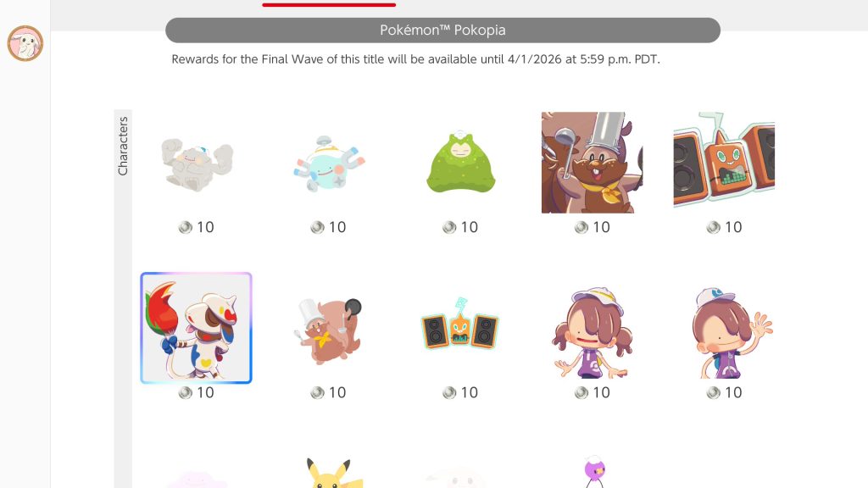
Task: Select the Characters category tab
Action: [x=123, y=146]
